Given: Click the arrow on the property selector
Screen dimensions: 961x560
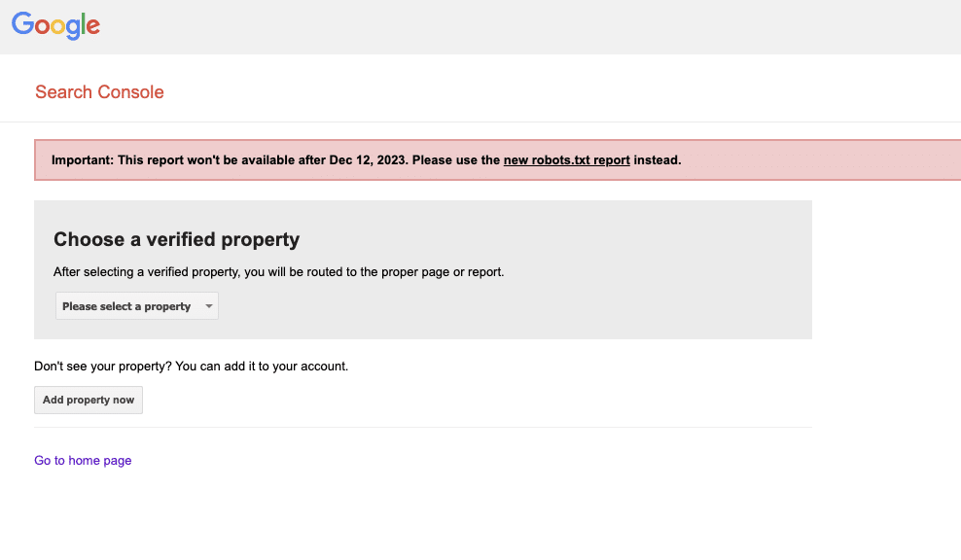Looking at the screenshot, I should click(x=208, y=306).
